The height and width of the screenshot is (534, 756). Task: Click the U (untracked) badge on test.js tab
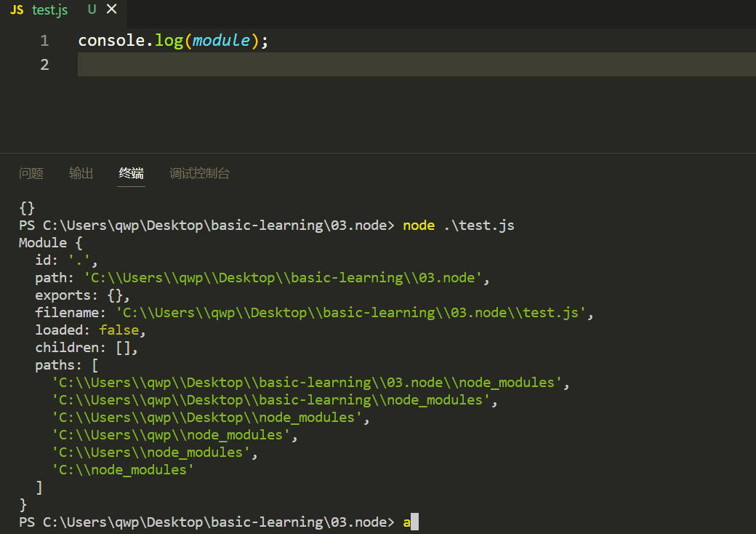pos(92,9)
